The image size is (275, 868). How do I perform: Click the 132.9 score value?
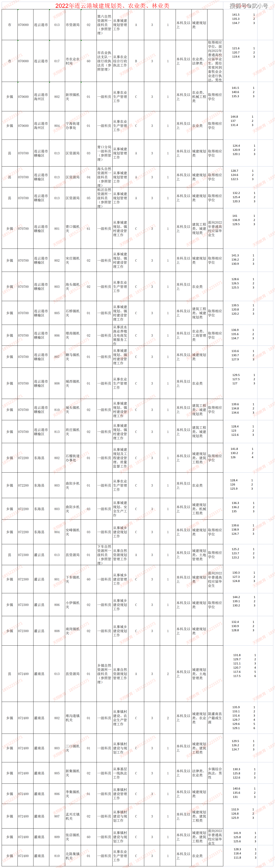pyautogui.click(x=235, y=809)
